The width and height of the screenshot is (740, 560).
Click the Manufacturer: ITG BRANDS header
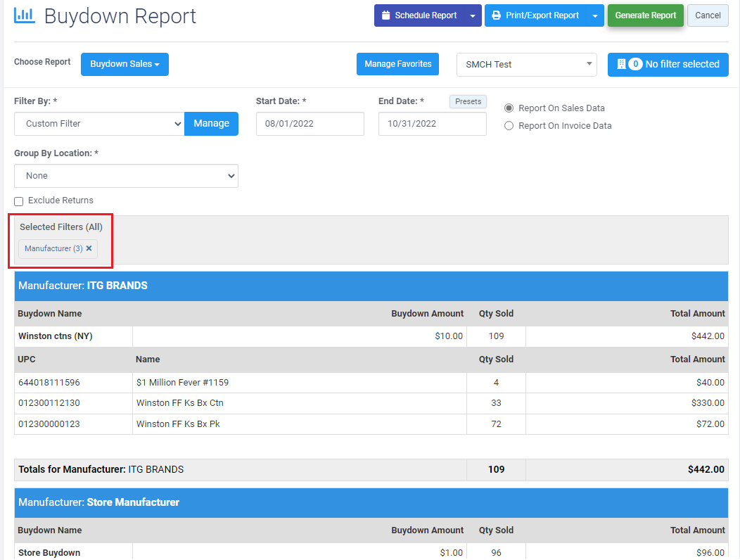pos(371,286)
